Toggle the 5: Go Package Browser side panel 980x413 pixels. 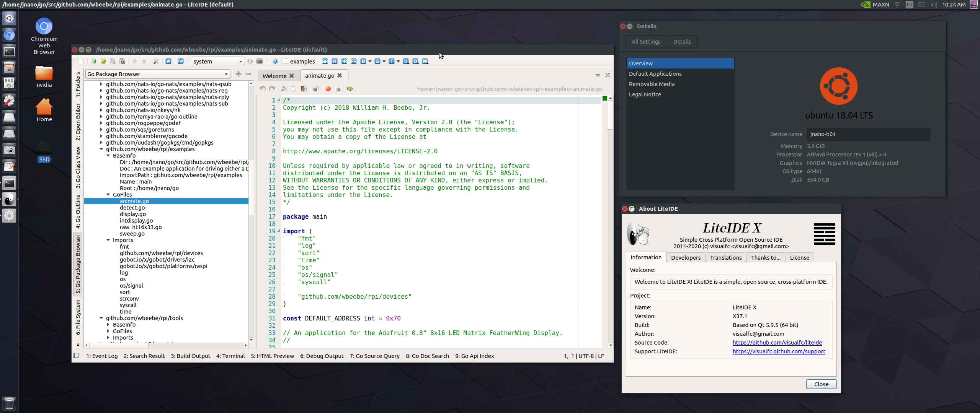(78, 264)
